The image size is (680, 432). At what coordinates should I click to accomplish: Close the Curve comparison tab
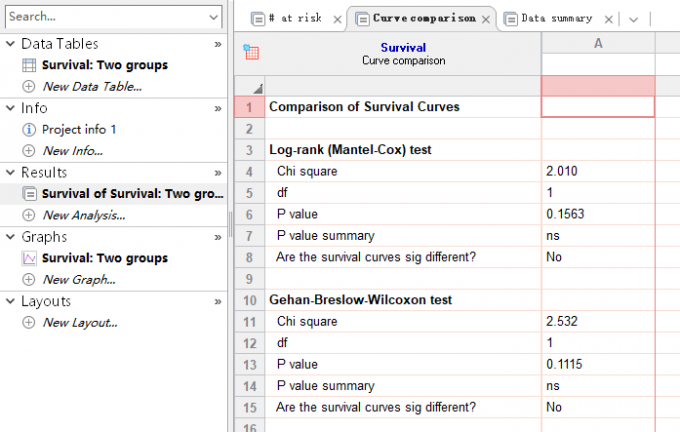tap(486, 20)
